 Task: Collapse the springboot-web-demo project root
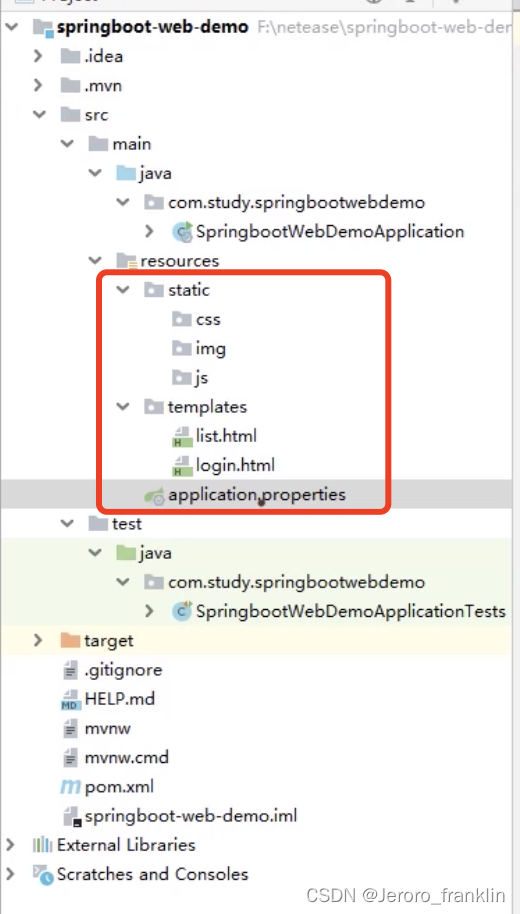click(11, 27)
